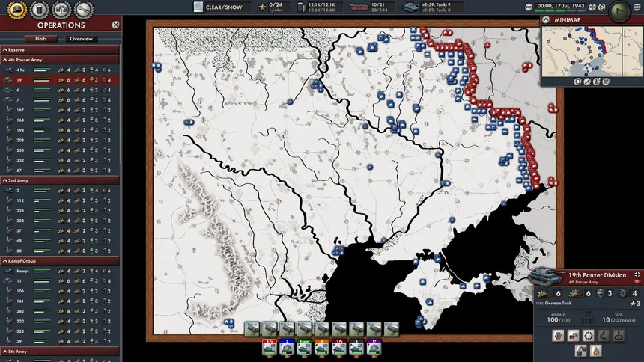
Task: Click the wrench icon in top-left toolbar
Action: click(83, 10)
